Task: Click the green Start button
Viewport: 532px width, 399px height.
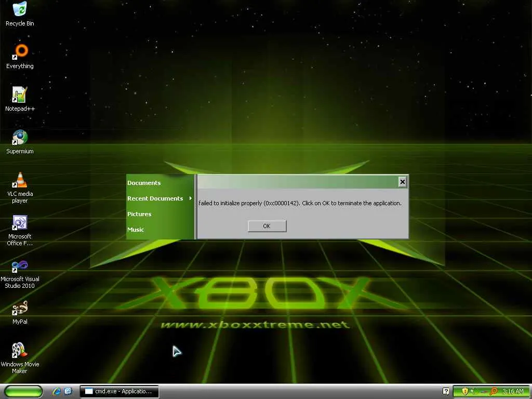Action: click(23, 391)
